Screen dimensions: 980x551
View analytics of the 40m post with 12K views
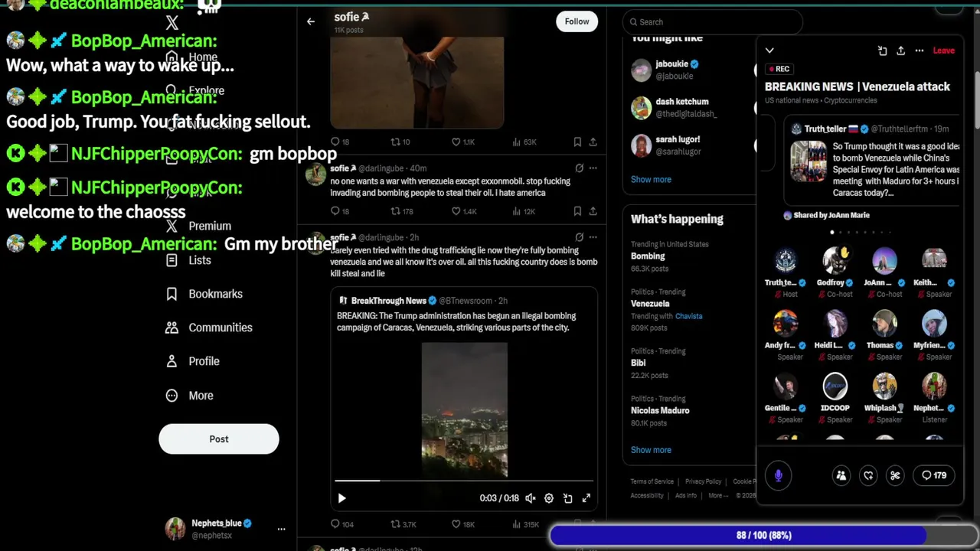pyautogui.click(x=517, y=211)
